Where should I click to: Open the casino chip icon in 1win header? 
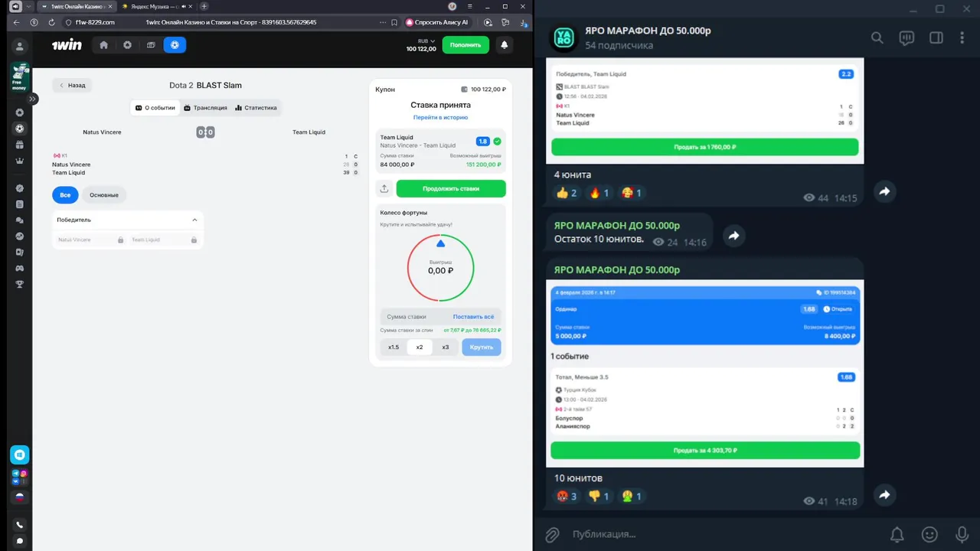[127, 45]
